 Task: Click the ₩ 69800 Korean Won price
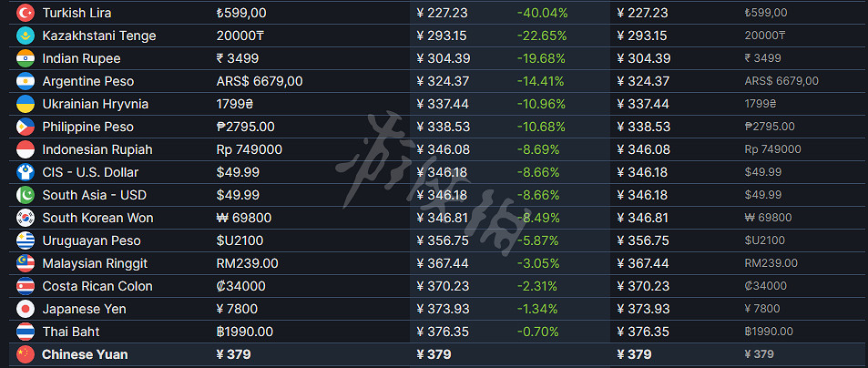249,218
